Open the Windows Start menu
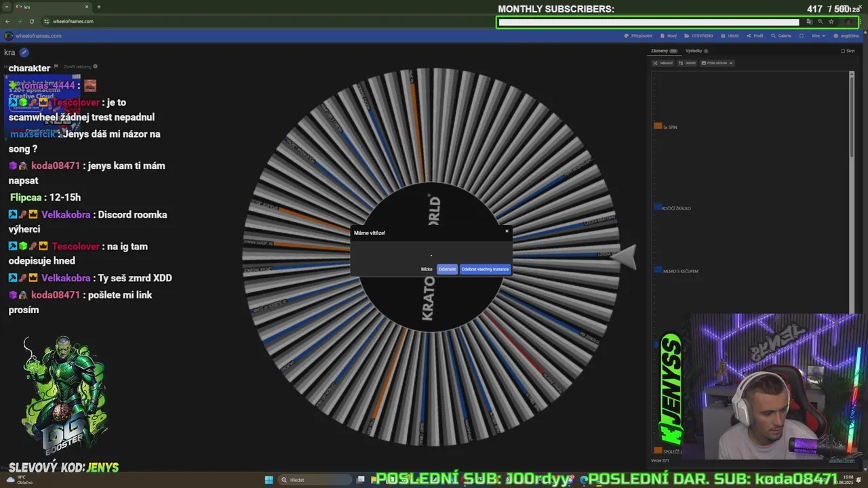Viewport: 868px width, 488px height. coord(269,480)
